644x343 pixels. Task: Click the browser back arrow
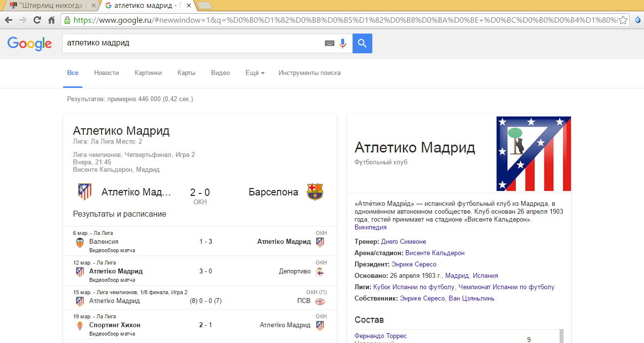[x=8, y=20]
